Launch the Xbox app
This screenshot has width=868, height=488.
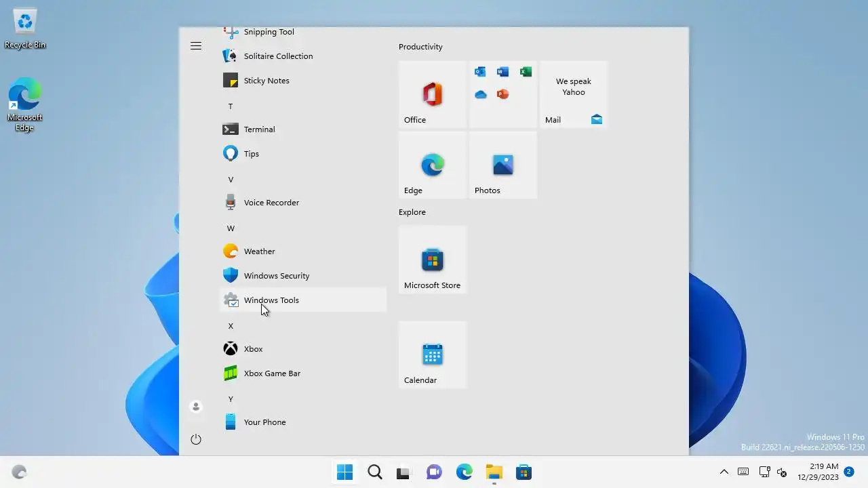tap(303, 349)
